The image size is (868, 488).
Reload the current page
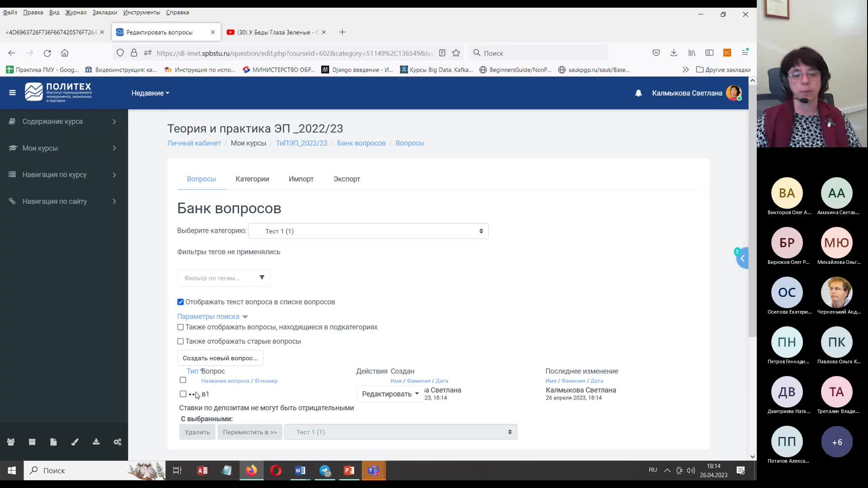[47, 53]
